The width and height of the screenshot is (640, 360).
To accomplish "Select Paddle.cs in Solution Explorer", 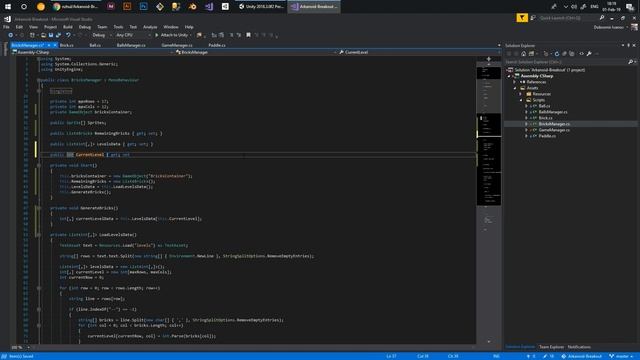I will tap(547, 136).
